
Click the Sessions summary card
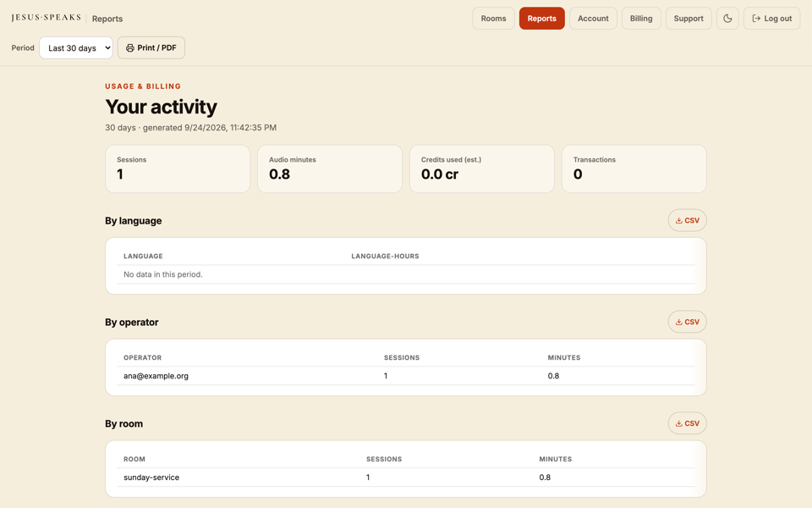pyautogui.click(x=178, y=169)
